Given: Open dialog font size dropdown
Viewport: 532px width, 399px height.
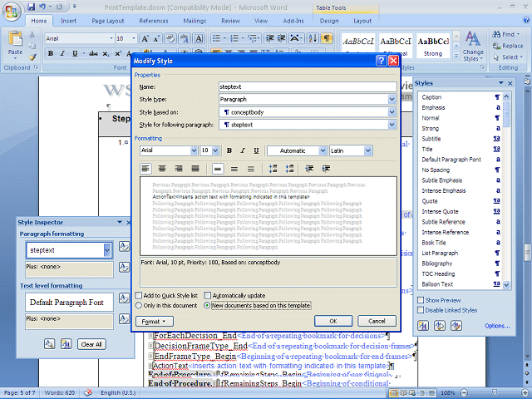Looking at the screenshot, I should pos(215,150).
